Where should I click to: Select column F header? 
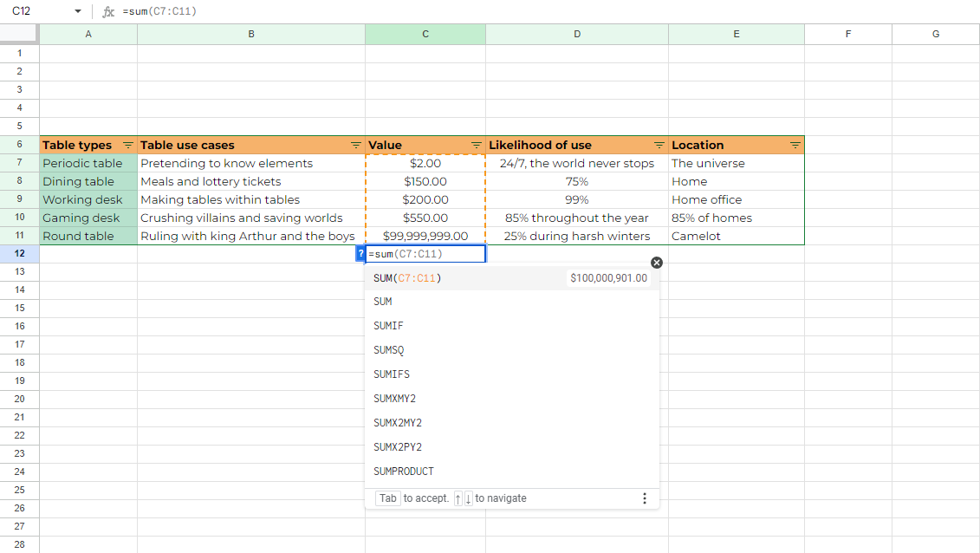[x=848, y=35]
